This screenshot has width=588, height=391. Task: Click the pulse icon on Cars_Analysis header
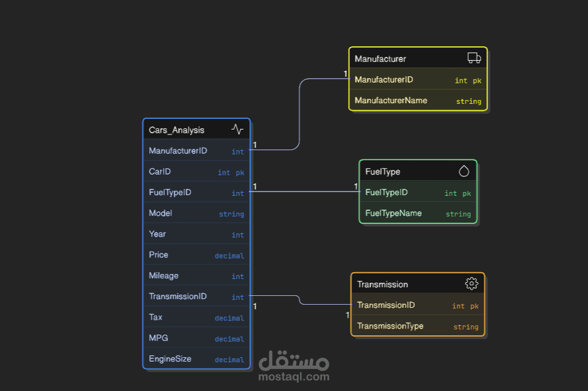tap(236, 129)
